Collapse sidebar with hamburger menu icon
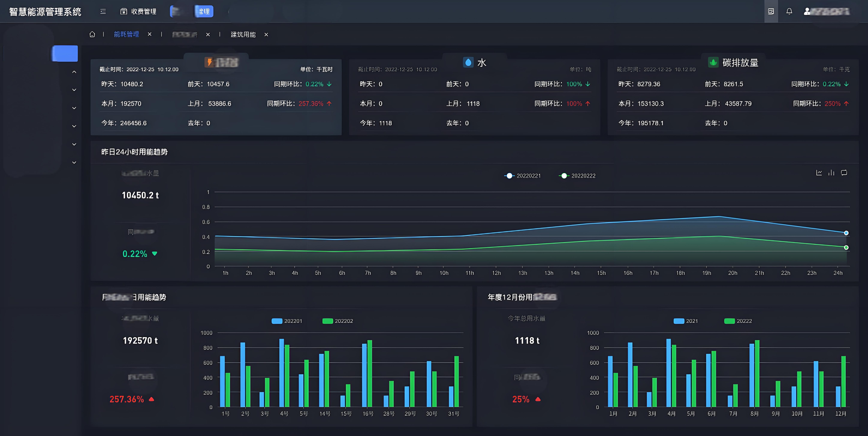Viewport: 868px width, 436px height. [x=103, y=11]
